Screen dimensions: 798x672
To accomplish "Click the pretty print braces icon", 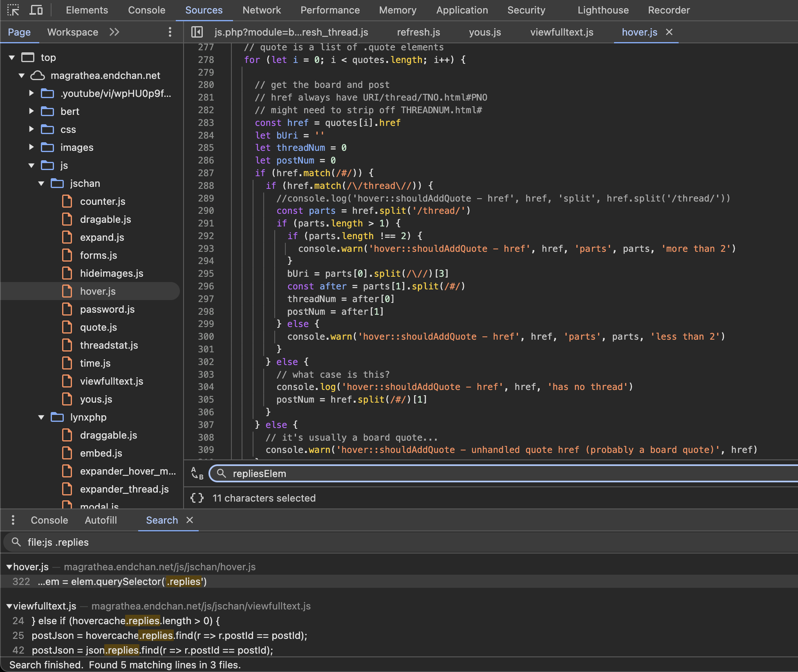I will [197, 498].
